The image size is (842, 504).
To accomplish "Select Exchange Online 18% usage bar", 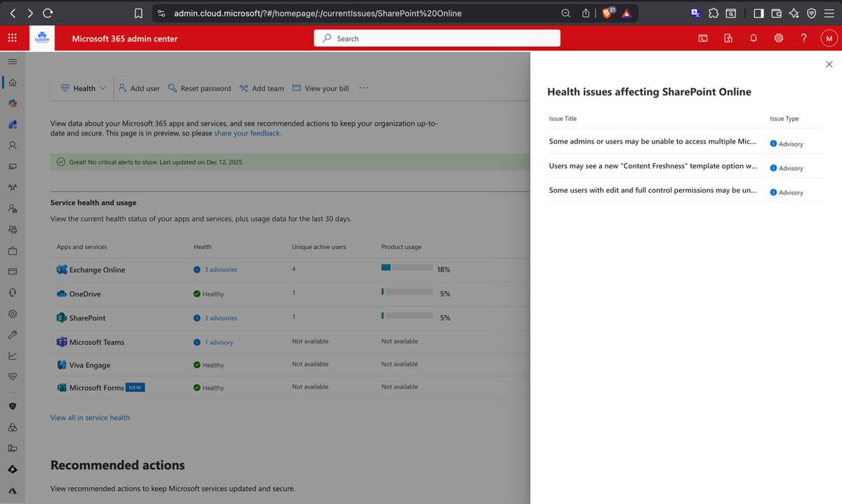I will [407, 268].
